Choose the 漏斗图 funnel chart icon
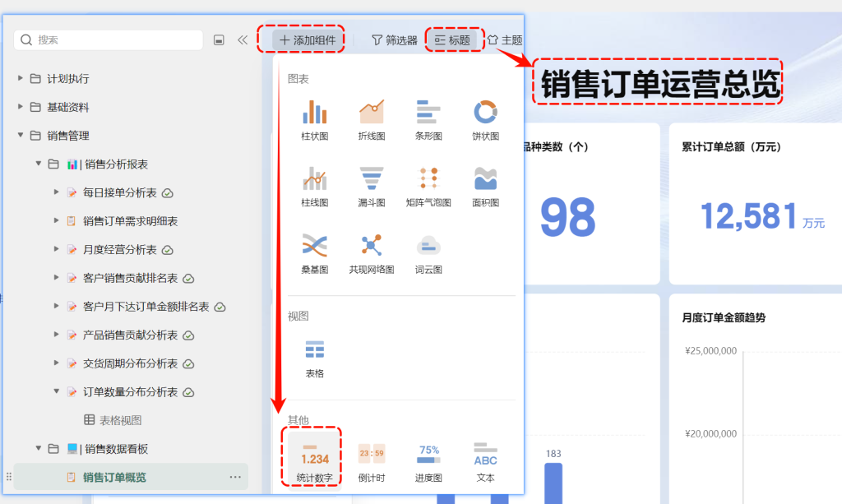 tap(372, 178)
